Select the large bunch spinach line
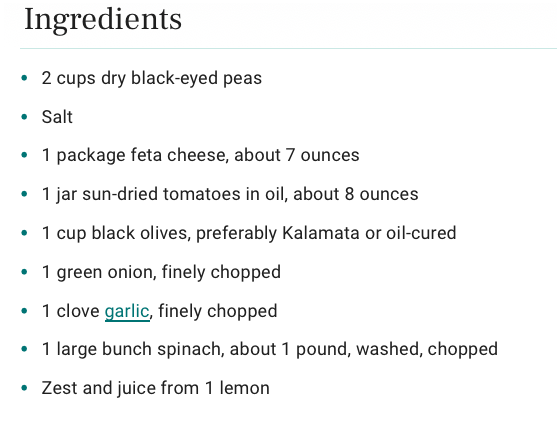This screenshot has width=557, height=421. point(270,349)
